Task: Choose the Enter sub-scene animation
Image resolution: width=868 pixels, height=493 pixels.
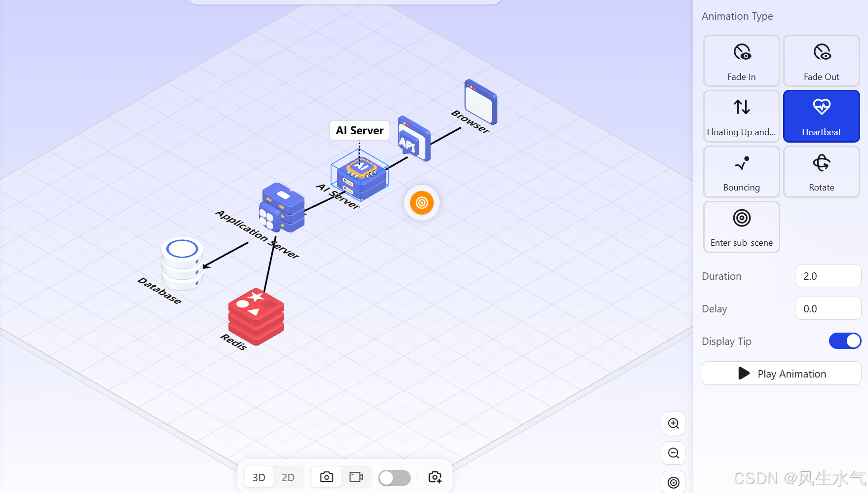Action: (741, 227)
